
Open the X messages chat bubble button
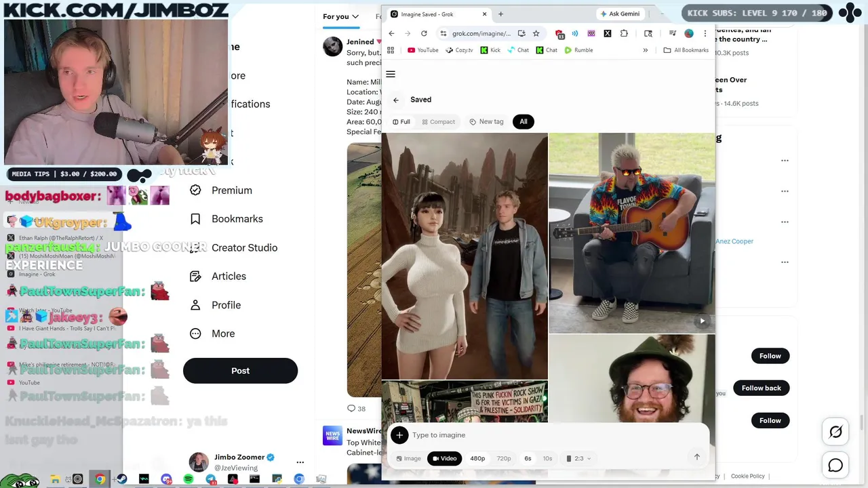pos(835,465)
